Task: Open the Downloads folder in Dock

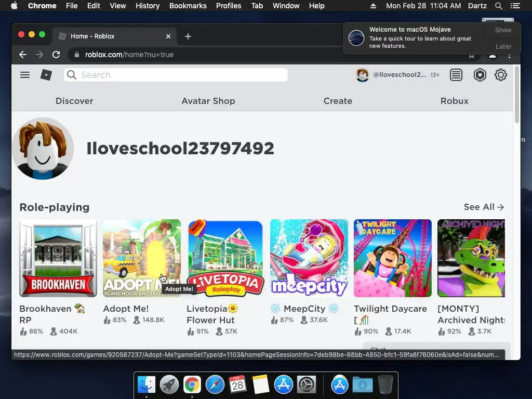Action: (362, 385)
